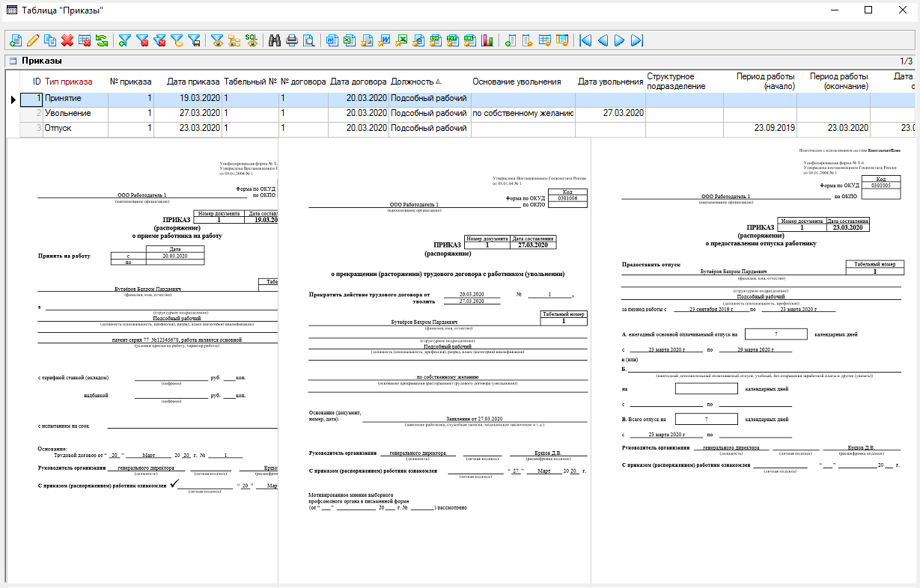Go to the last record arrow
Viewport: 920px width, 588px height.
[637, 40]
